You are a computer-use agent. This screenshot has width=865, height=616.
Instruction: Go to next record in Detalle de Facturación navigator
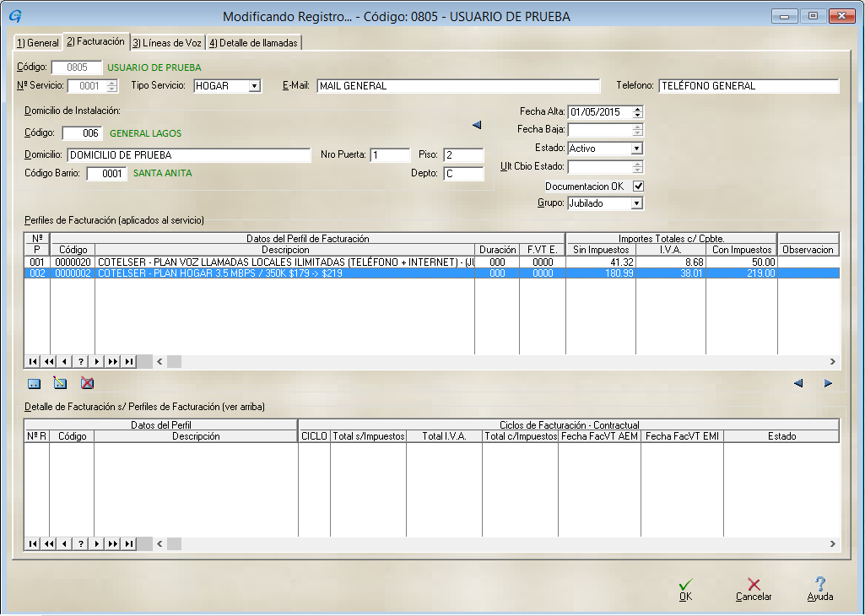[96, 543]
